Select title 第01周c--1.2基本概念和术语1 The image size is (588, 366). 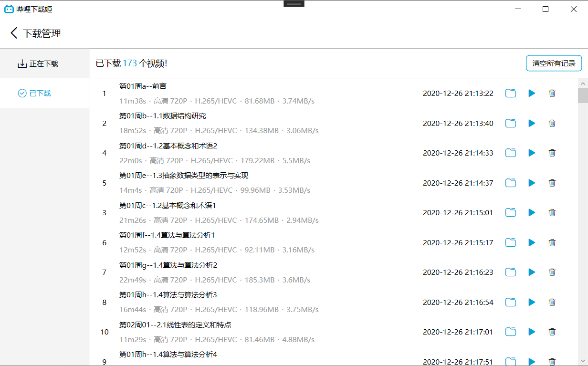tap(168, 206)
